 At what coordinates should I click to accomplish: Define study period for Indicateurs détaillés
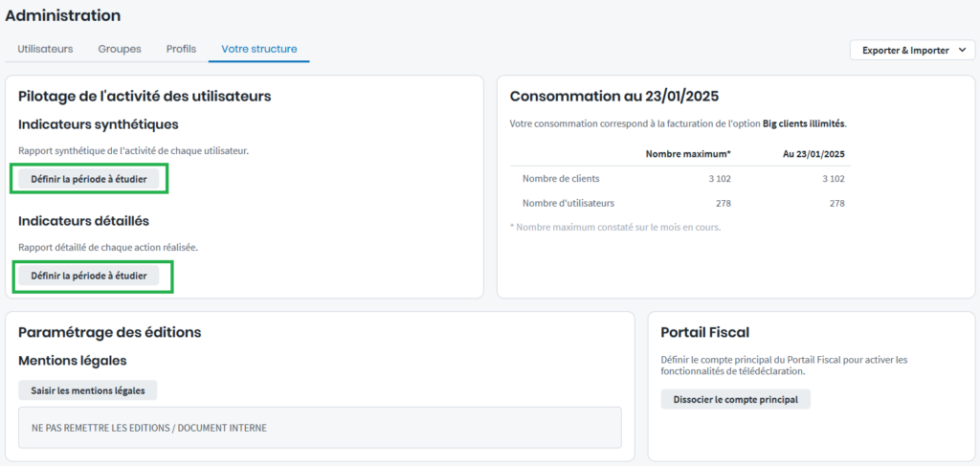[x=89, y=276]
